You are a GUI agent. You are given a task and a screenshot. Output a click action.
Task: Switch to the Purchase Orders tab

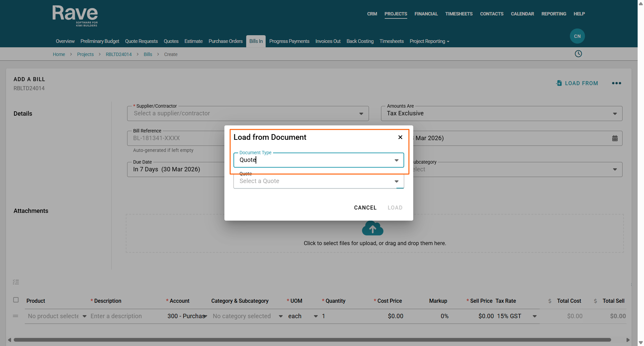(225, 41)
